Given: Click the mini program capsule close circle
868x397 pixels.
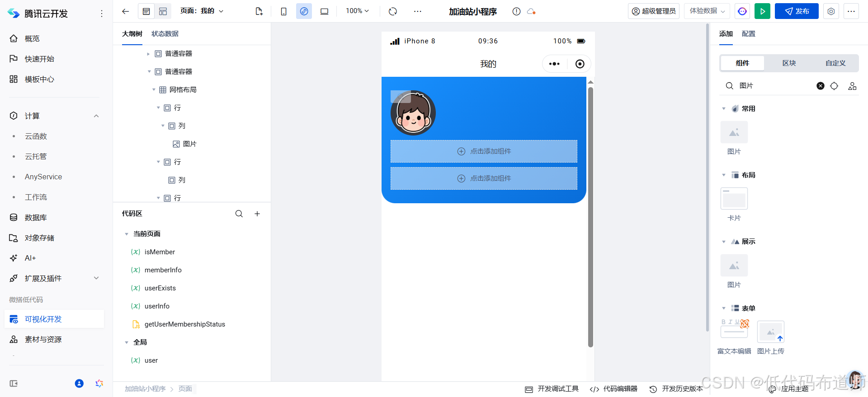Looking at the screenshot, I should tap(580, 64).
